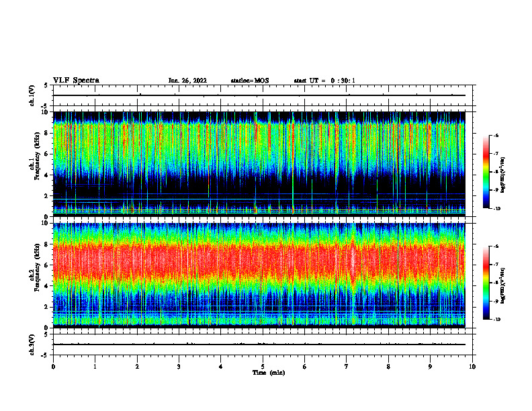Screen dimensions: 532x411
Task: Click the "VLF Spectra" plot title
Action: [76, 81]
